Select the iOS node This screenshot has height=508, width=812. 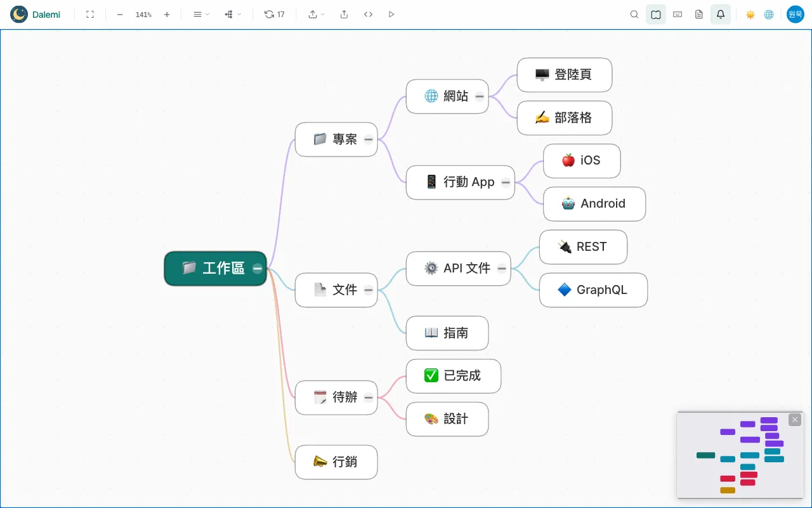click(x=582, y=161)
